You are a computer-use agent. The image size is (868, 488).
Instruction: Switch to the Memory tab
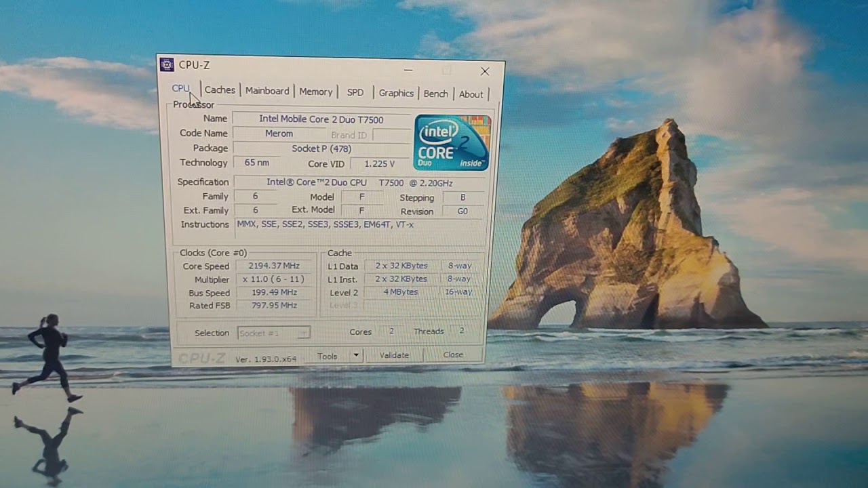click(315, 91)
